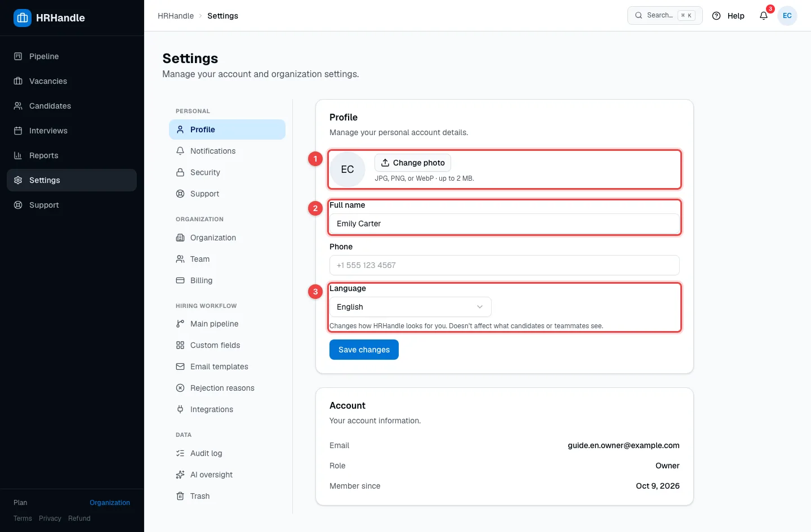
Task: Click the Help button in header
Action: tap(728, 16)
